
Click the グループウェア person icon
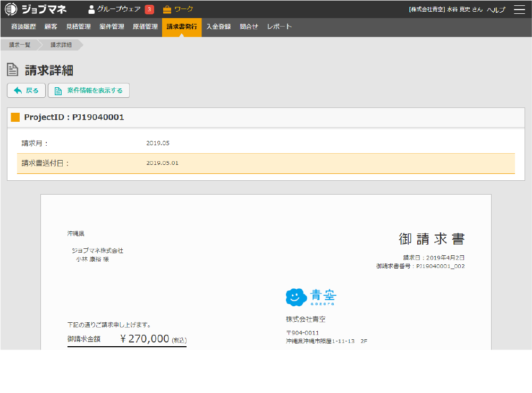(91, 10)
